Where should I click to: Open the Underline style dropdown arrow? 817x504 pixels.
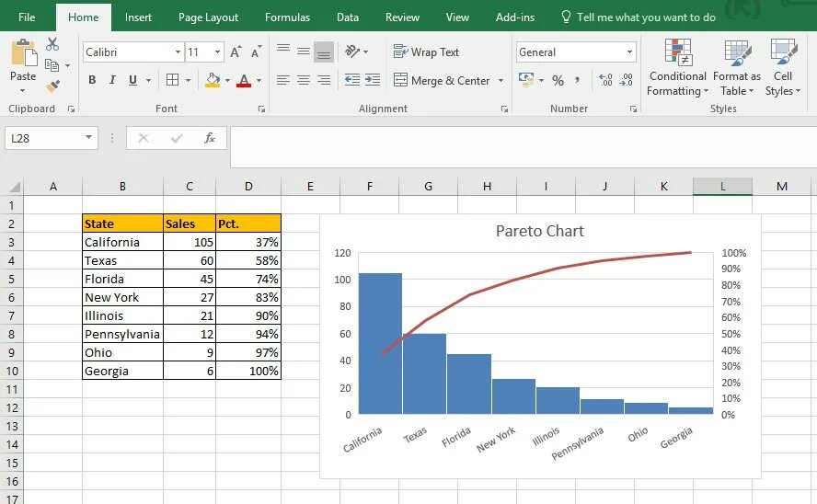pyautogui.click(x=148, y=80)
